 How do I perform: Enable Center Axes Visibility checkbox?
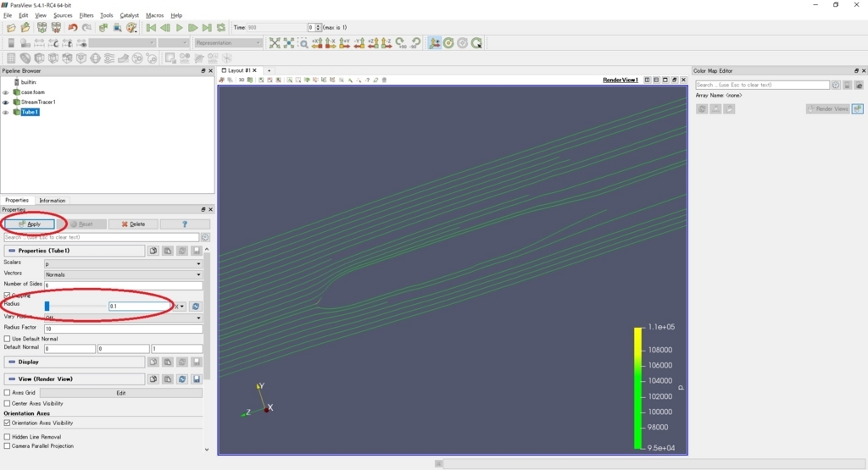[7, 404]
